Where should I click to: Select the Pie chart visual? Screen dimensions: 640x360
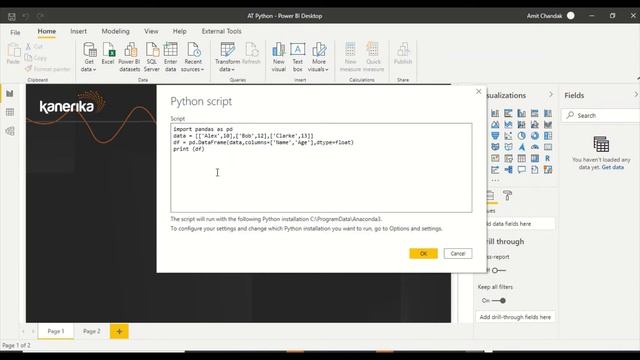click(522, 136)
